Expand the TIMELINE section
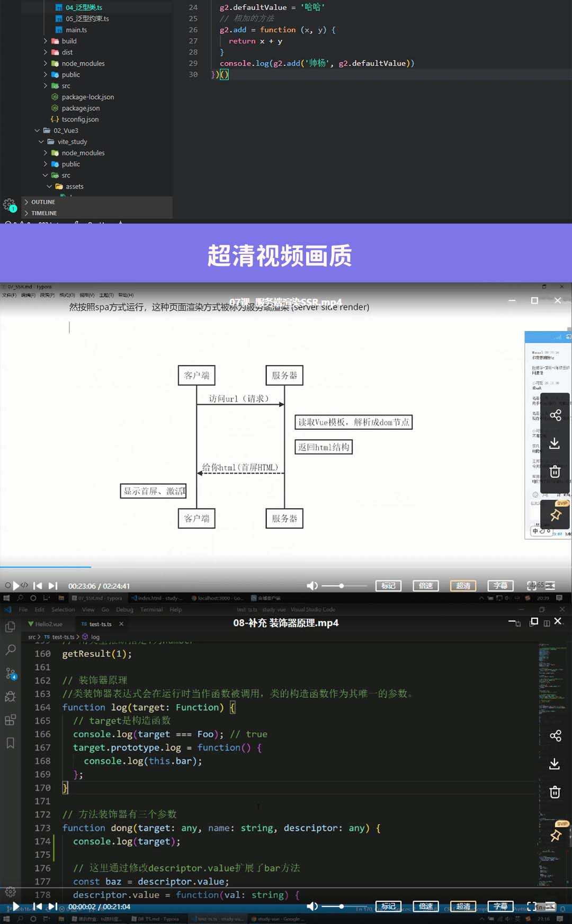Image resolution: width=572 pixels, height=924 pixels. (x=44, y=213)
